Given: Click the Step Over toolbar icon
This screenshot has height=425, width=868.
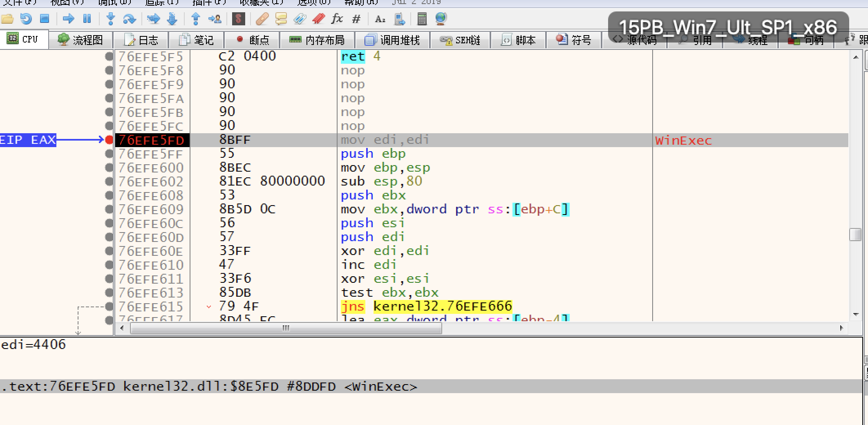Looking at the screenshot, I should tap(130, 19).
